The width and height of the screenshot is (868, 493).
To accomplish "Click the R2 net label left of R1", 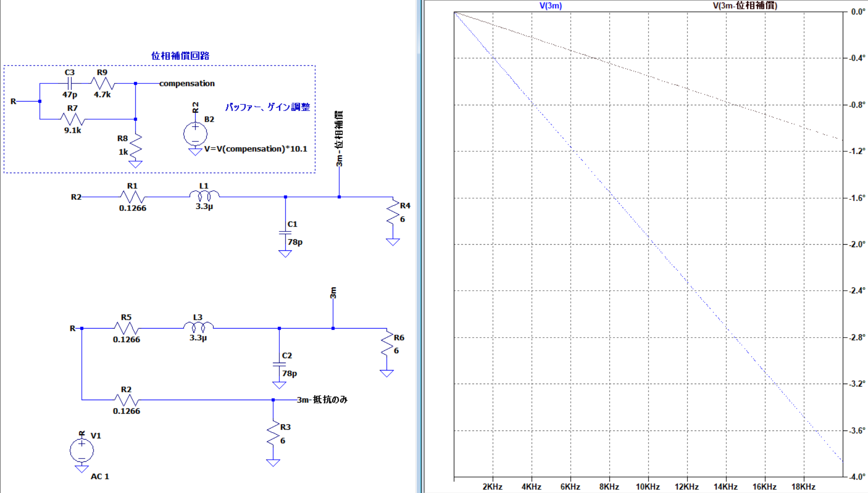I will click(x=76, y=197).
